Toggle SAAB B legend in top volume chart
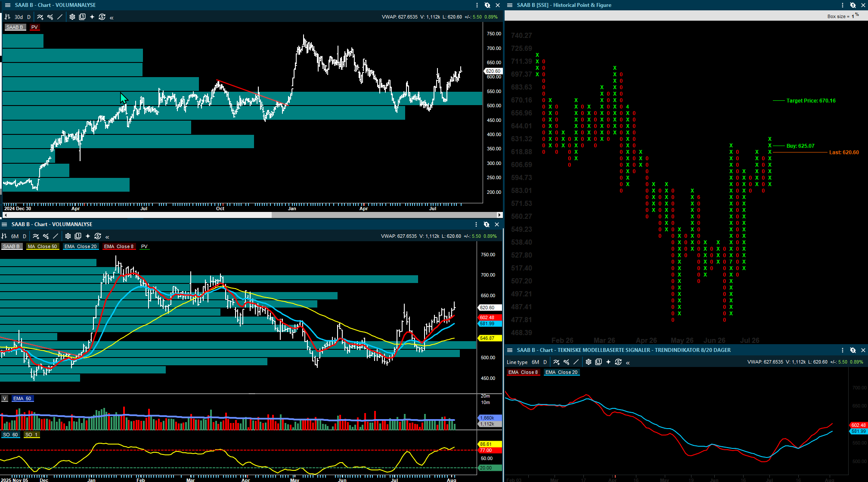Screen dimensions: 868x482 15,27
